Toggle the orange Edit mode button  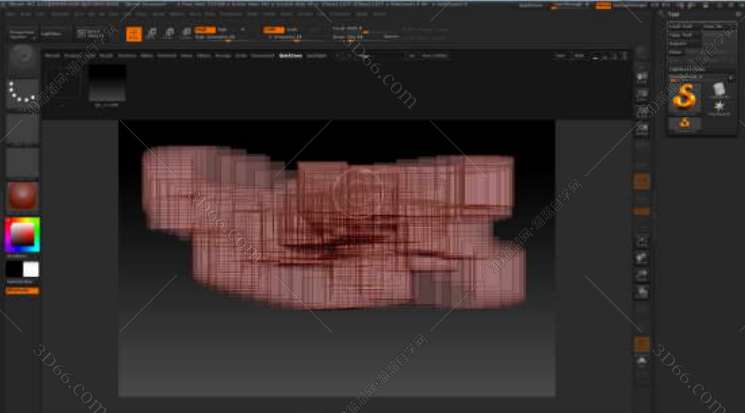point(133,33)
